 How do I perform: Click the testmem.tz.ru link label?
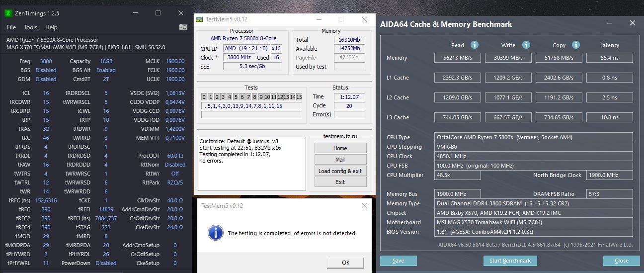coord(340,136)
